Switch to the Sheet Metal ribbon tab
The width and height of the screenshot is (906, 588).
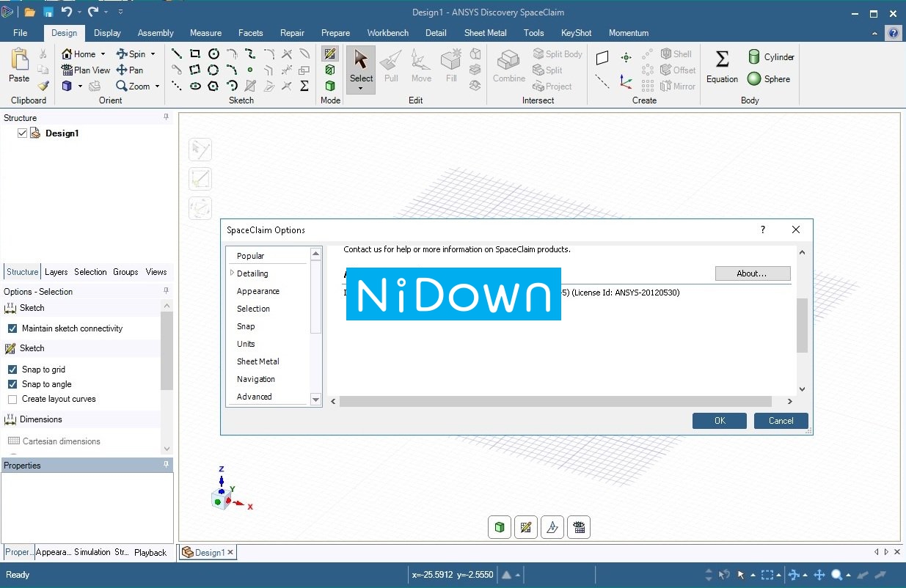pyautogui.click(x=485, y=32)
